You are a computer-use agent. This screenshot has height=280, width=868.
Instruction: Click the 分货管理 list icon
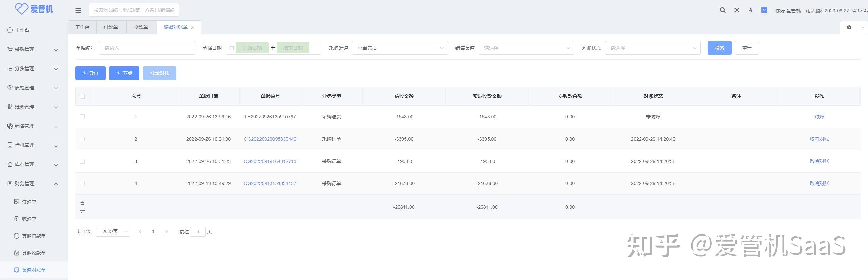10,68
